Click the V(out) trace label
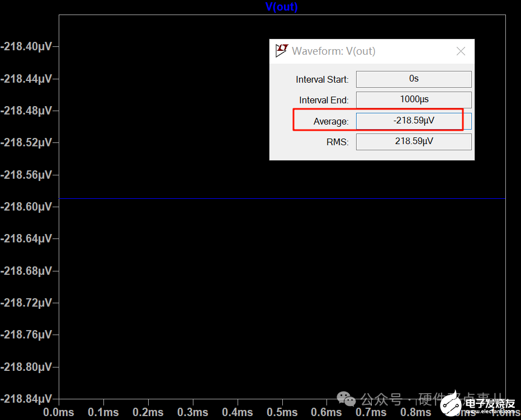Image resolution: width=521 pixels, height=420 pixels. pos(281,7)
